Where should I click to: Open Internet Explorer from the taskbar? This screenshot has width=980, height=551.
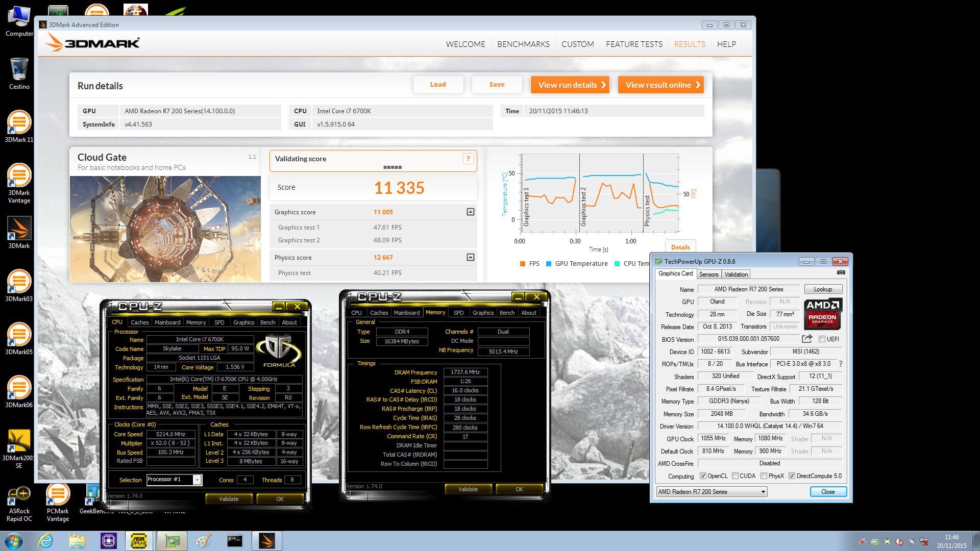click(46, 541)
